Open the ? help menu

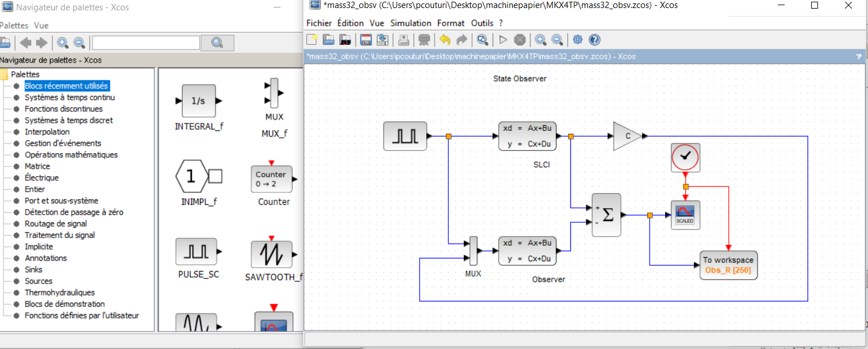501,23
